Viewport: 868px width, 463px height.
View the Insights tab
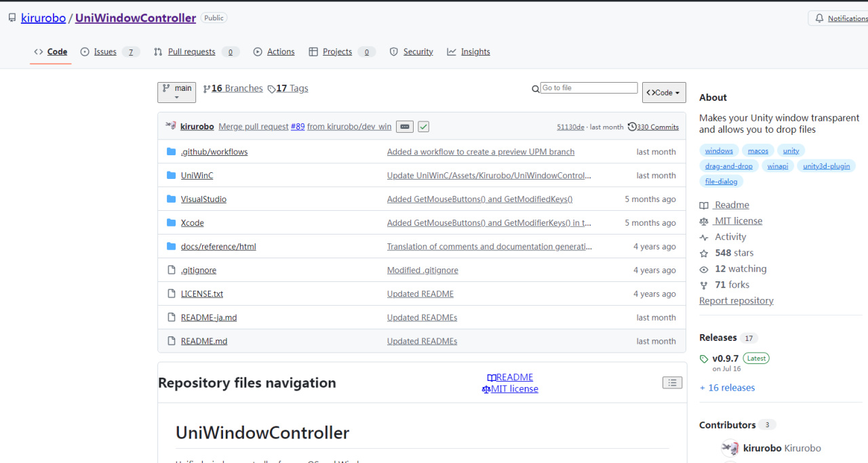click(469, 52)
